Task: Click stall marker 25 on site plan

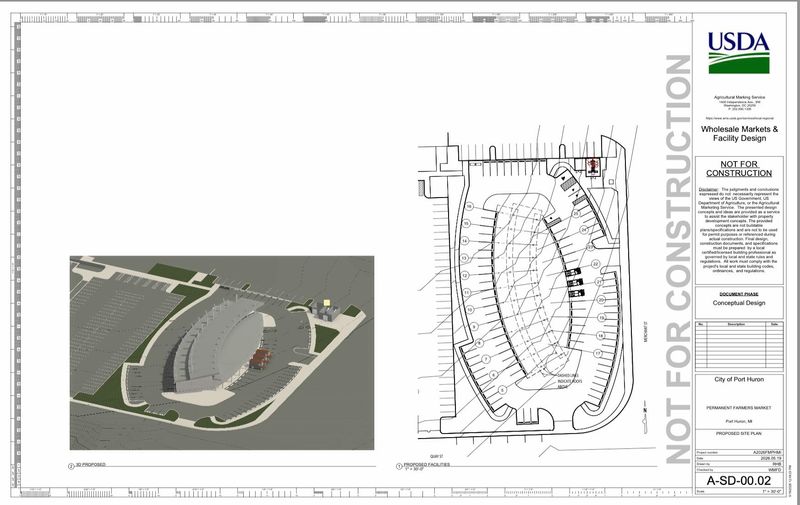Action: [576, 214]
